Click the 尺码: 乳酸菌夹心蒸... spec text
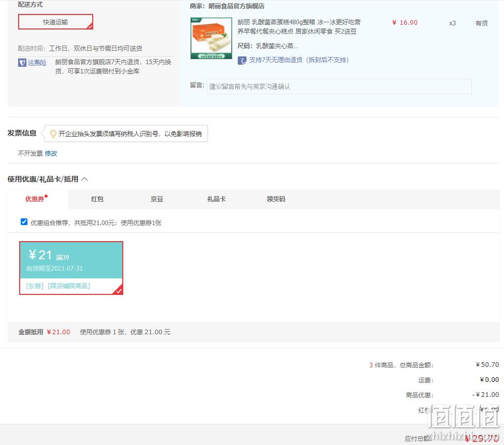This screenshot has width=504, height=445. (x=268, y=46)
